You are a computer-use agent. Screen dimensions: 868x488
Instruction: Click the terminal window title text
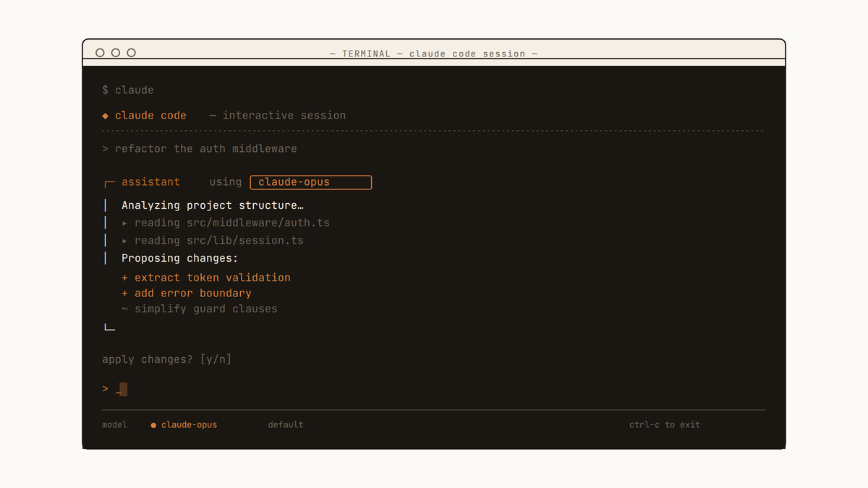(433, 54)
